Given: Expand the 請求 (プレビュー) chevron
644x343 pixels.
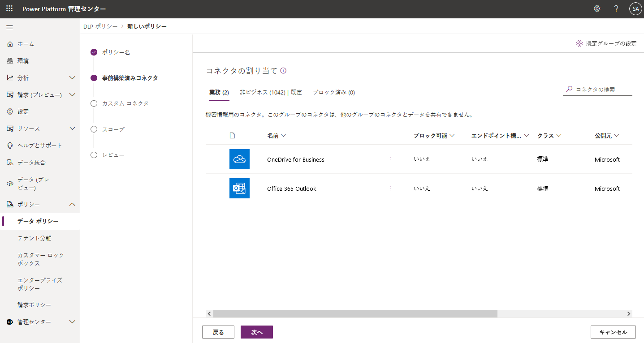Looking at the screenshot, I should (x=72, y=95).
